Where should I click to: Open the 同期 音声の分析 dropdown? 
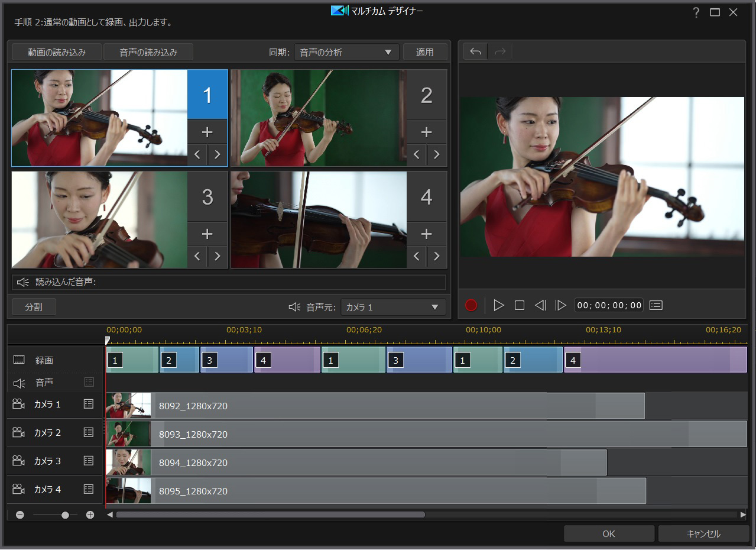(x=346, y=52)
